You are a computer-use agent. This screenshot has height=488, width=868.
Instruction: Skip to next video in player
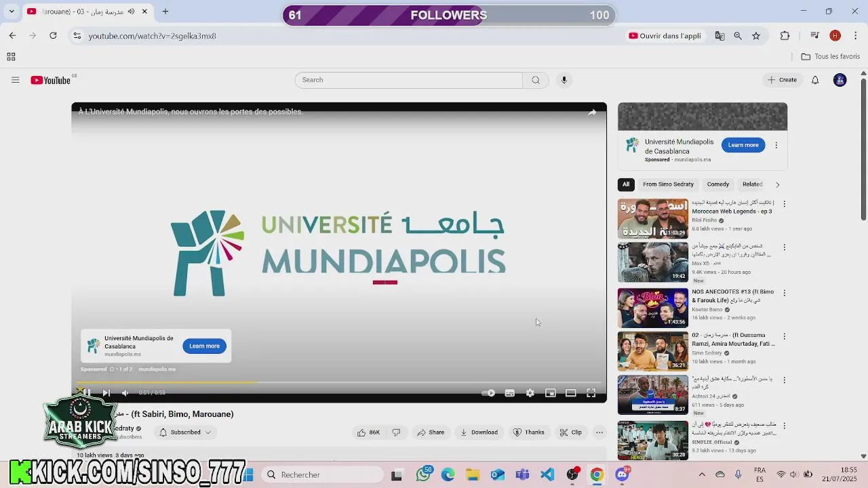[106, 393]
